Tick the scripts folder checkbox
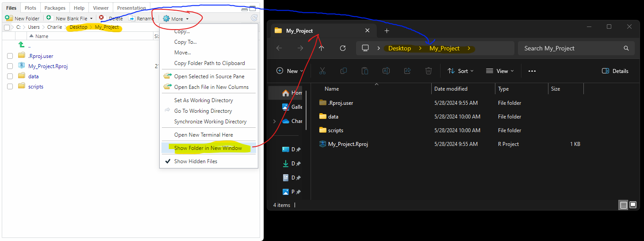644x241 pixels. coord(10,87)
